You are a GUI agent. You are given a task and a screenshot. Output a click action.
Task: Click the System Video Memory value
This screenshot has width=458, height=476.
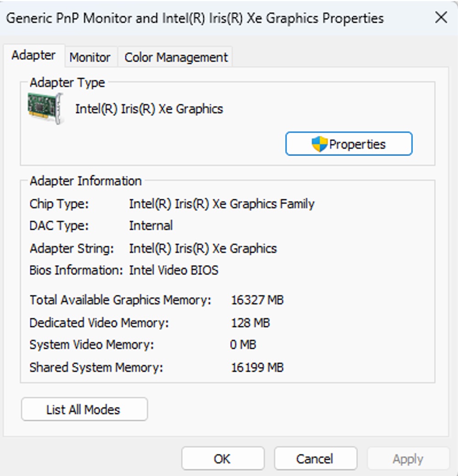click(x=244, y=345)
